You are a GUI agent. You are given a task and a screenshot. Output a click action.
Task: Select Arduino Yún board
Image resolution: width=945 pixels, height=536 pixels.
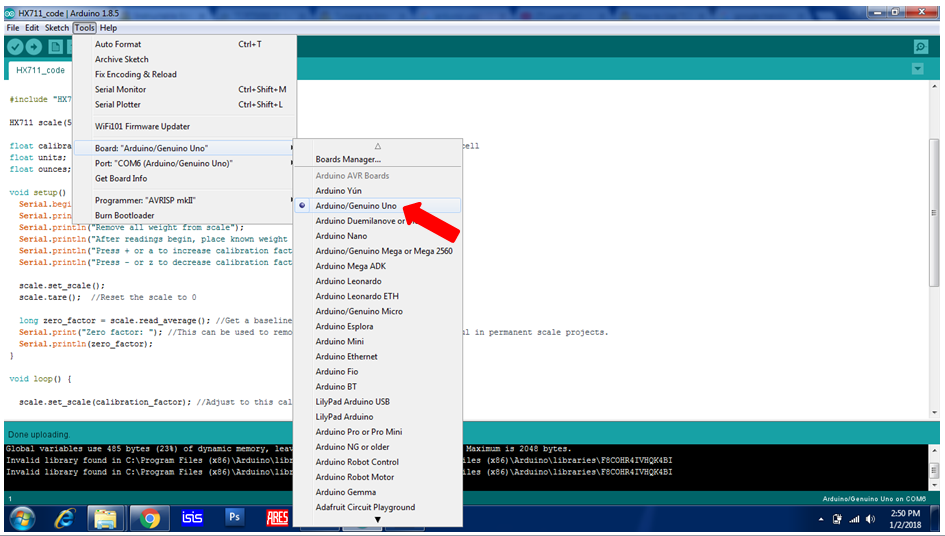[x=378, y=191]
